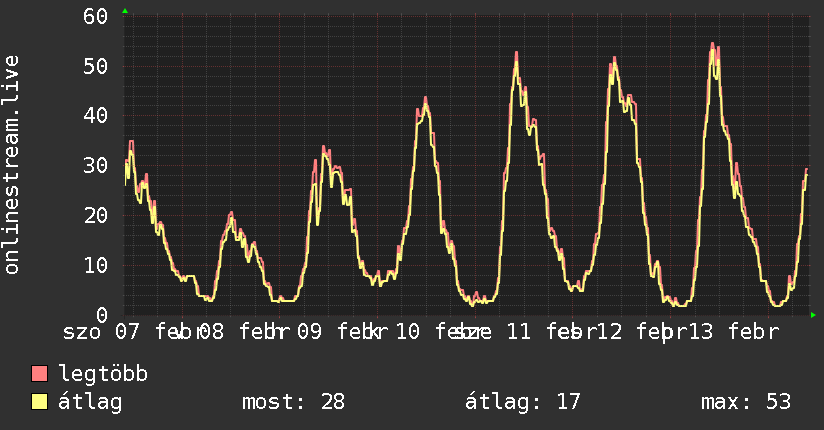Click the 'max: 53' statistic
Screen dimensions: 824x430
tap(746, 402)
